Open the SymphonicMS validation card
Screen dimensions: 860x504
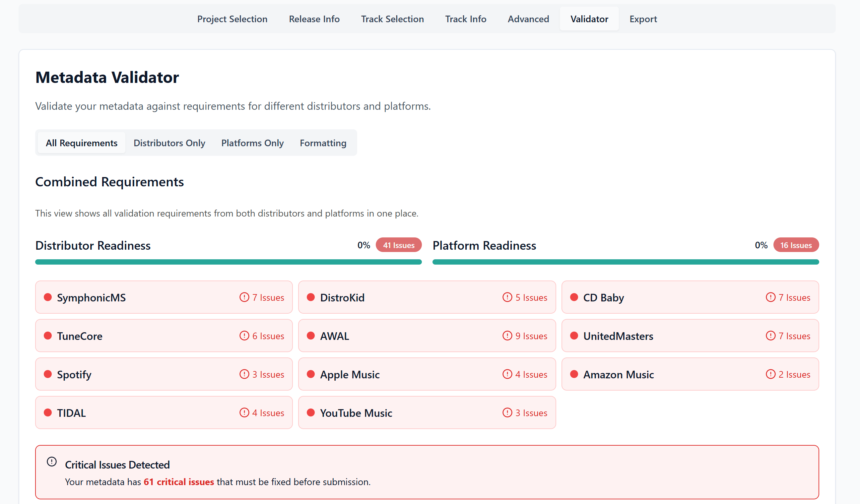(164, 297)
